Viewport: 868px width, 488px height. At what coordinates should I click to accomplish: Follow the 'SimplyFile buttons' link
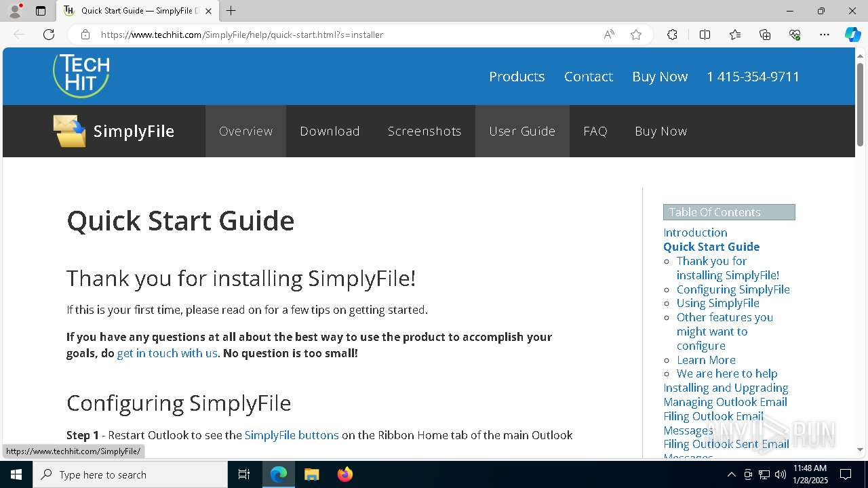(292, 435)
